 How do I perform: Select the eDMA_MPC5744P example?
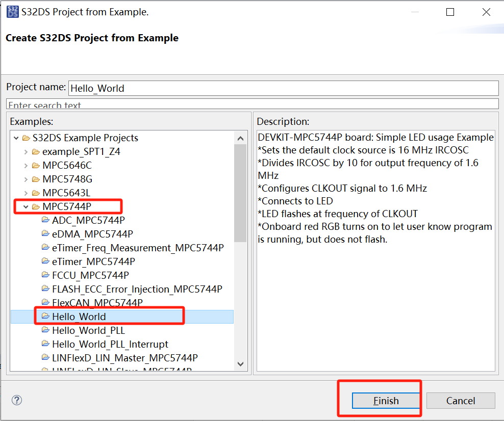pyautogui.click(x=92, y=234)
